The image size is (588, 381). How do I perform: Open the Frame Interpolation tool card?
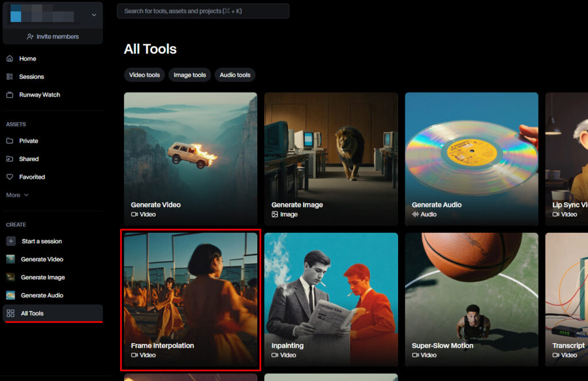[191, 299]
